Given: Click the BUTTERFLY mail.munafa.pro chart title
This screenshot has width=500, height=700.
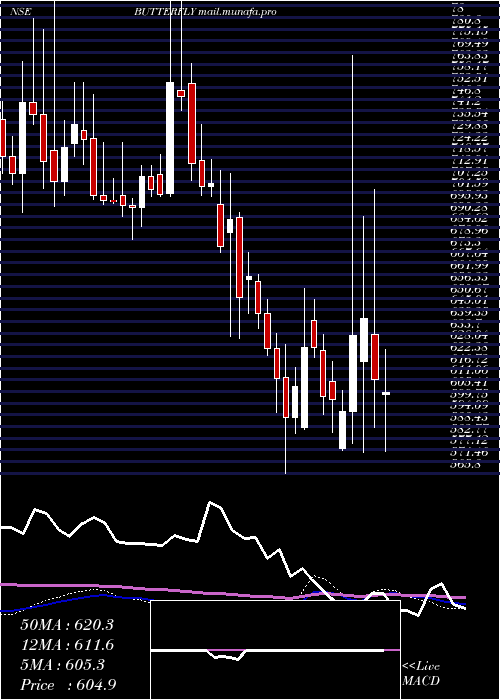Looking at the screenshot, I should coord(205,12).
